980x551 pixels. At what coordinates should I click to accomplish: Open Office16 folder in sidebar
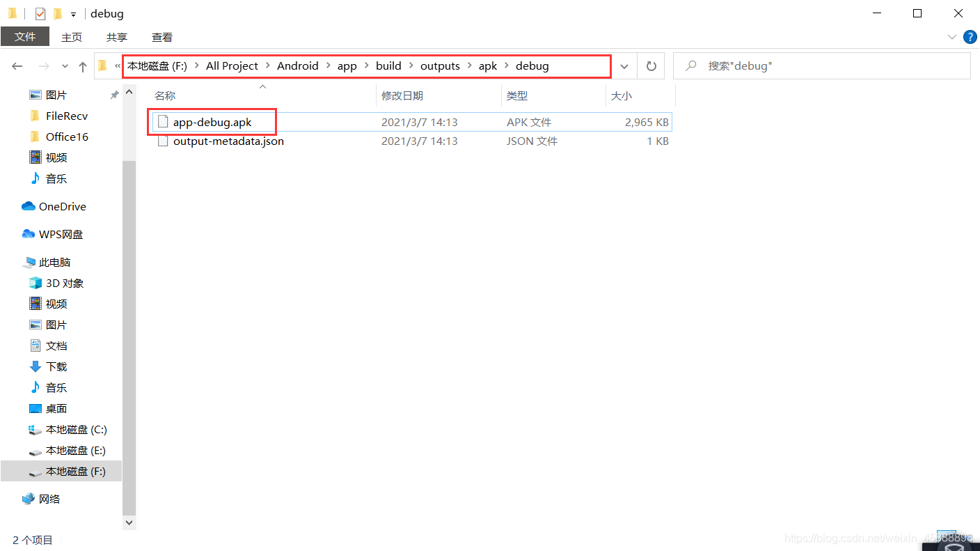[x=67, y=137]
